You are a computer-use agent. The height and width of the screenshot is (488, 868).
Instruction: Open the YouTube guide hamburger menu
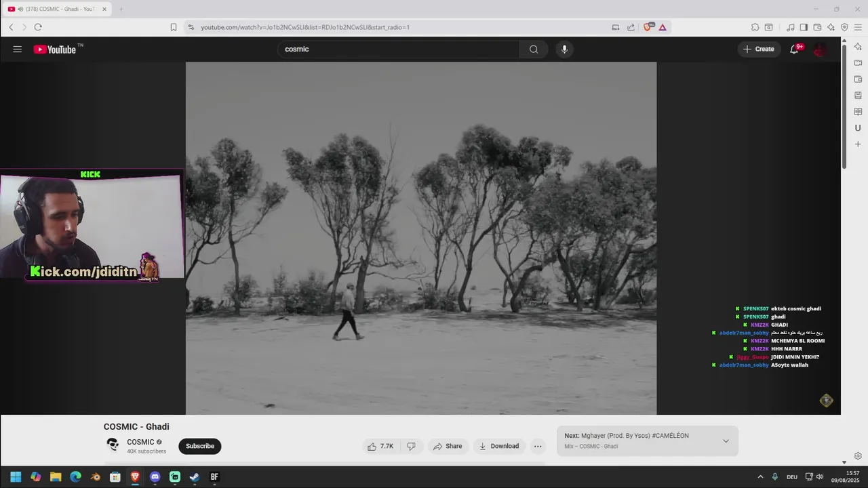tap(17, 49)
